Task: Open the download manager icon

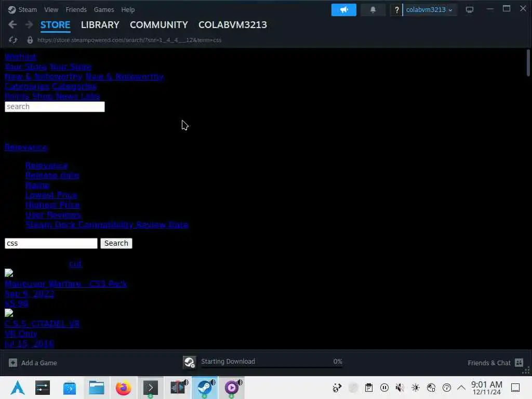Action: pyautogui.click(x=189, y=362)
